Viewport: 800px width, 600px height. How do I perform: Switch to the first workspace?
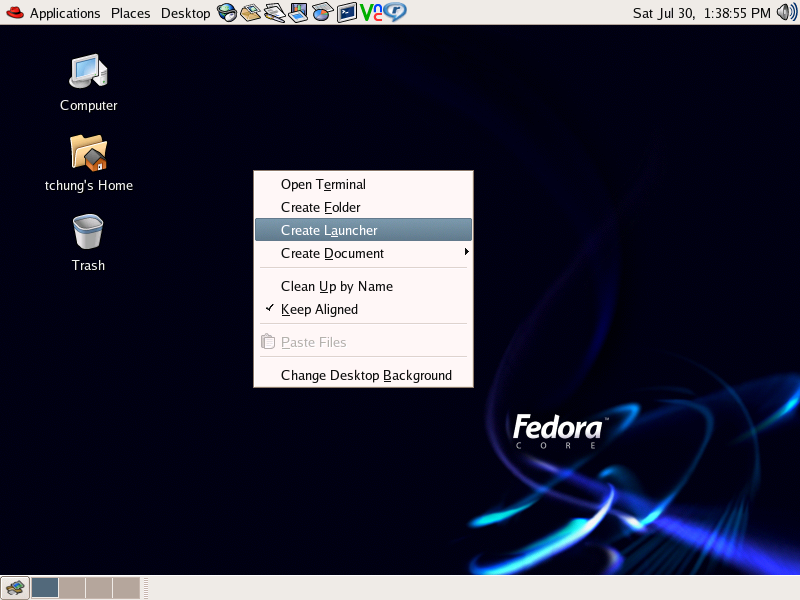click(45, 588)
